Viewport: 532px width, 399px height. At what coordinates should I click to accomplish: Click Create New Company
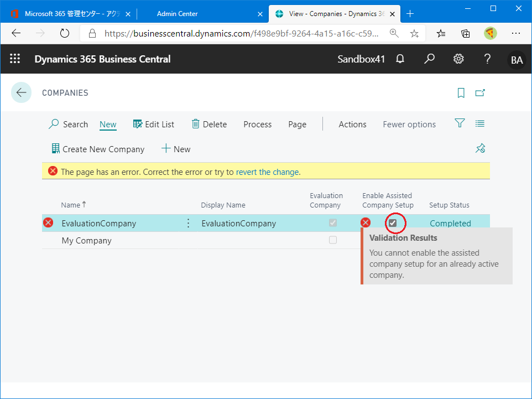98,149
